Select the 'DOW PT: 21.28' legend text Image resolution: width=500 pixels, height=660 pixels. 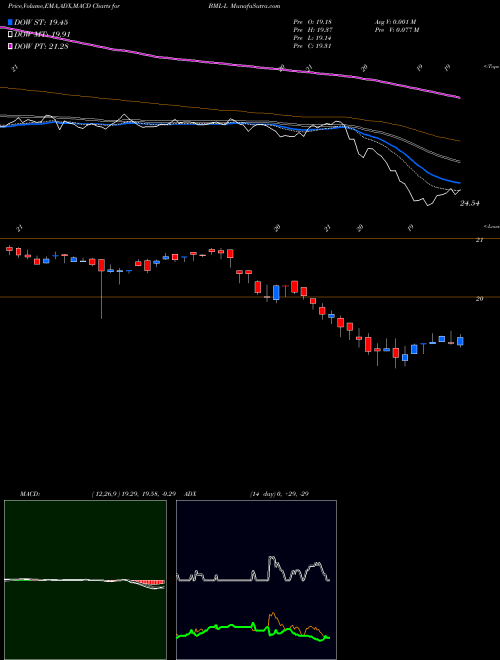coord(41,46)
